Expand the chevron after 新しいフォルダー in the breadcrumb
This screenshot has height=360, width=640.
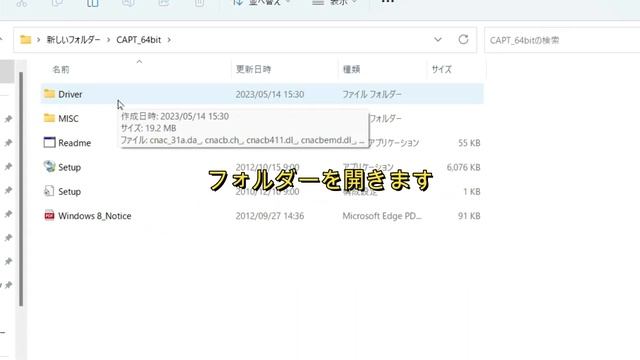pyautogui.click(x=109, y=40)
